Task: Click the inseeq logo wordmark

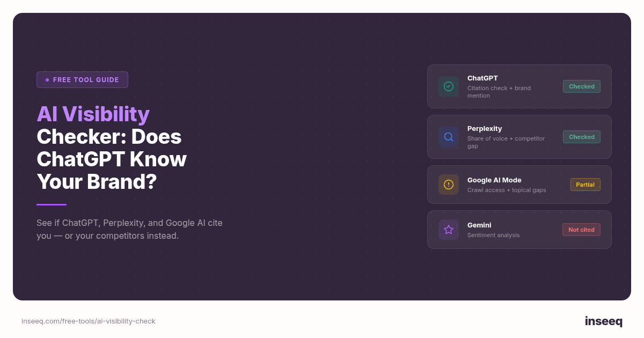Action: [604, 321]
